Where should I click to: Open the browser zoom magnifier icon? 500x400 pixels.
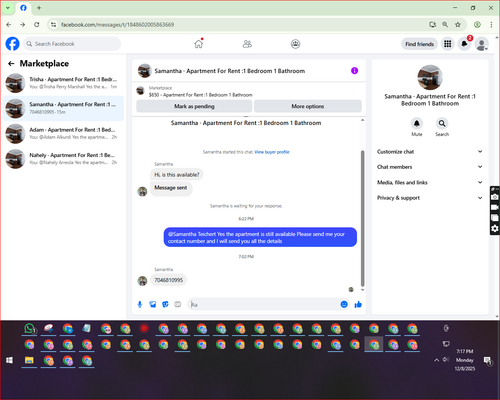point(445,25)
